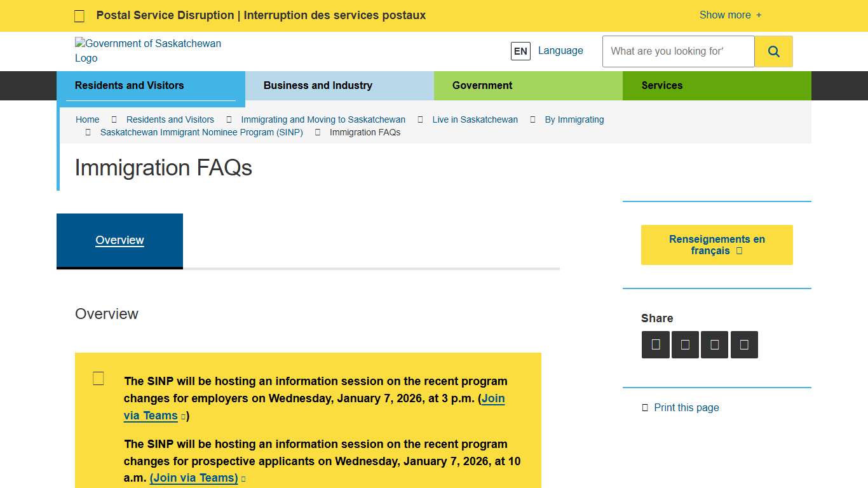The image size is (868, 488).
Task: Click the Renseignements en français button
Action: coord(717,245)
